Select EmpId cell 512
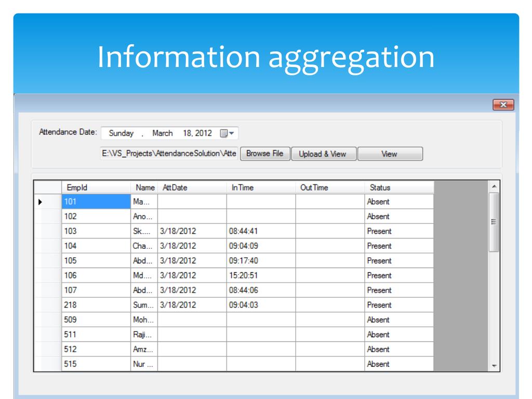 coord(96,350)
